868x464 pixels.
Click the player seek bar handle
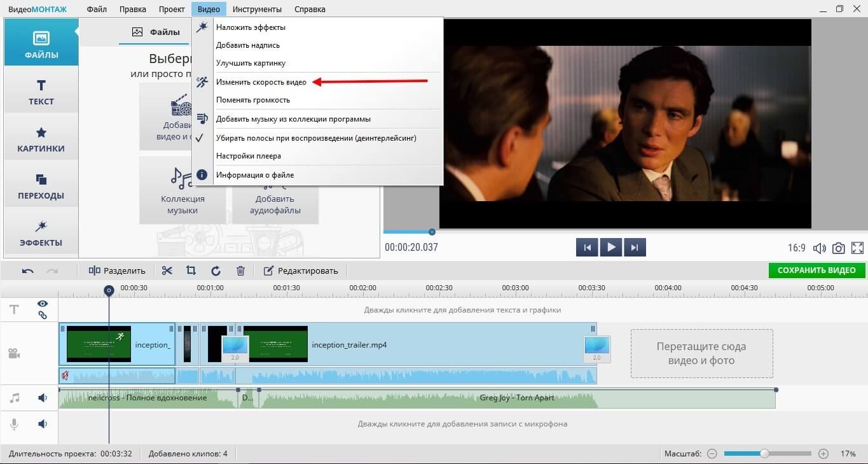click(x=432, y=232)
